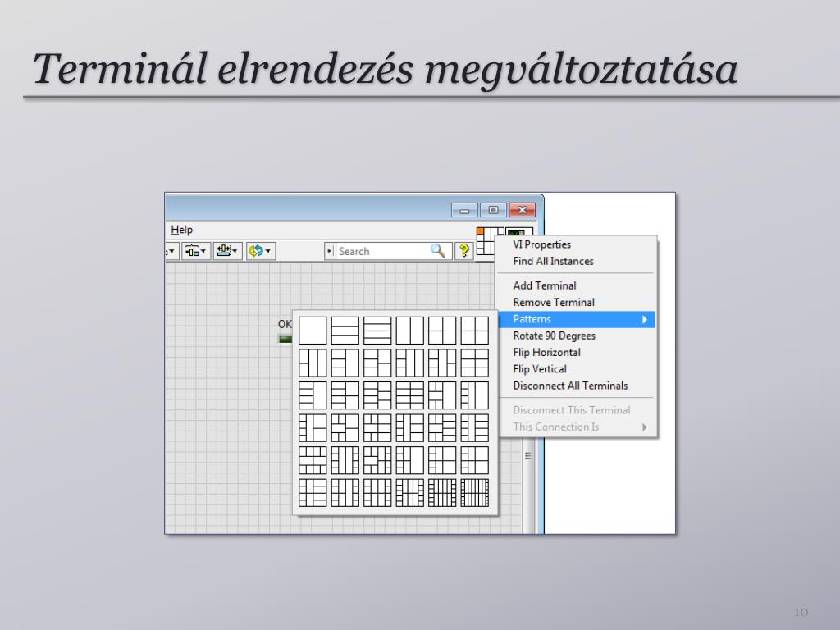The height and width of the screenshot is (630, 840).
Task: Expand the Patterns submenu arrow
Action: [645, 319]
